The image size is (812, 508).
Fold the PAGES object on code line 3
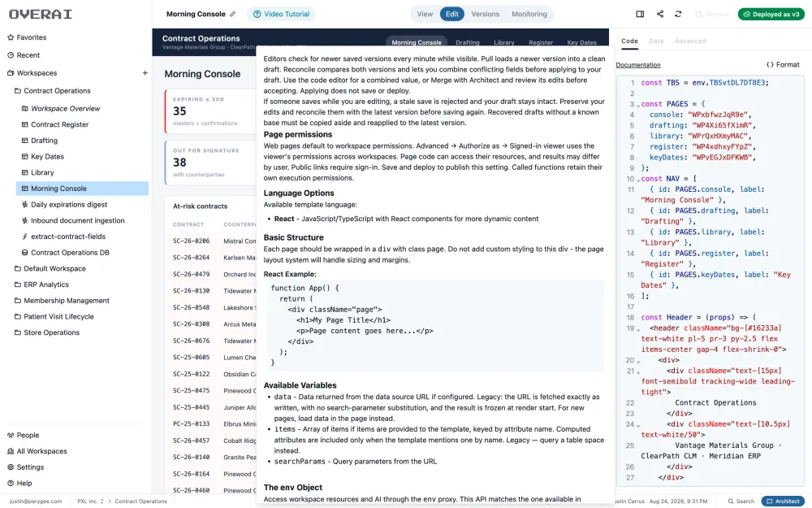click(638, 105)
